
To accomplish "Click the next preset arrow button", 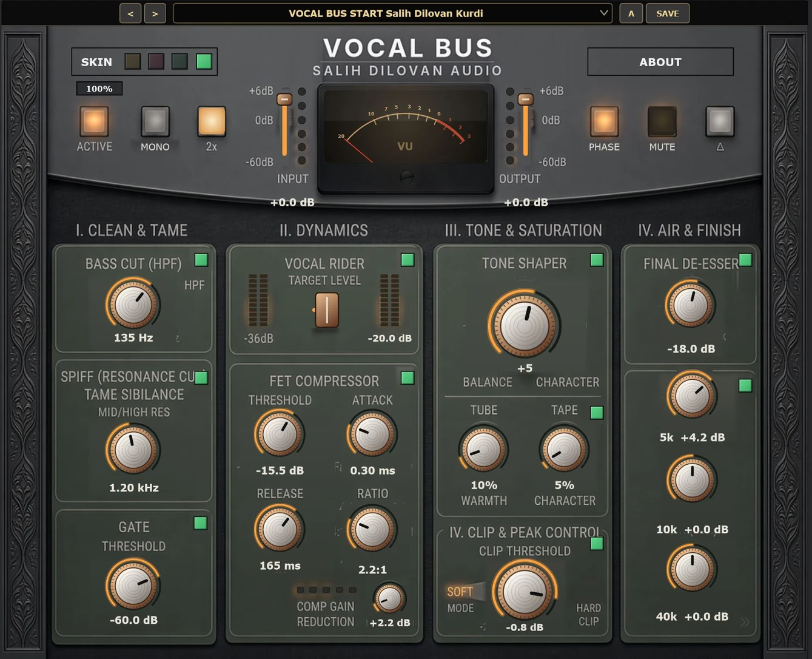I will [155, 13].
